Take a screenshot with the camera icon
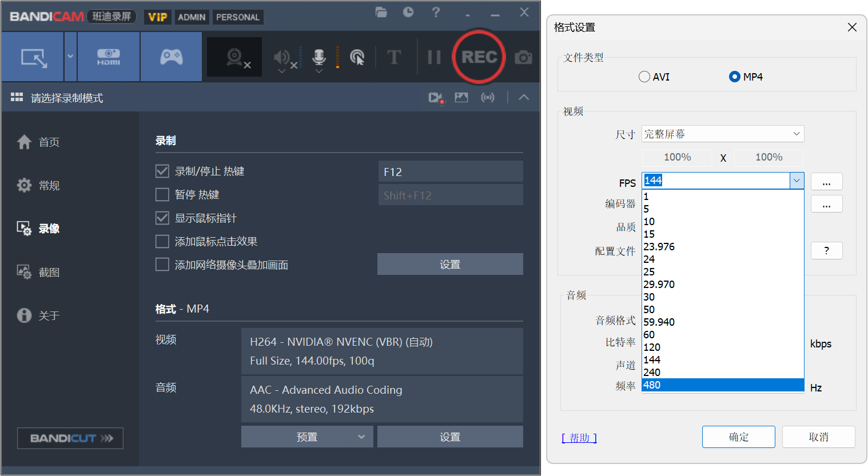 (x=523, y=57)
